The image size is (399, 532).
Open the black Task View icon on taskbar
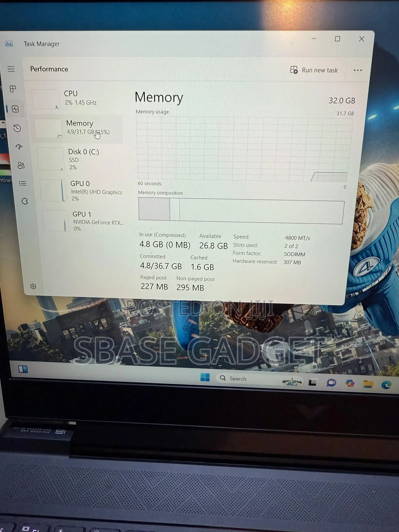coord(312,382)
